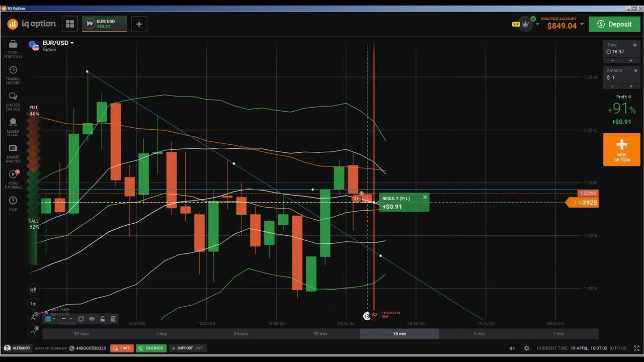The height and width of the screenshot is (362, 644).
Task: Mute sound with the speaker icon
Action: coord(512,348)
